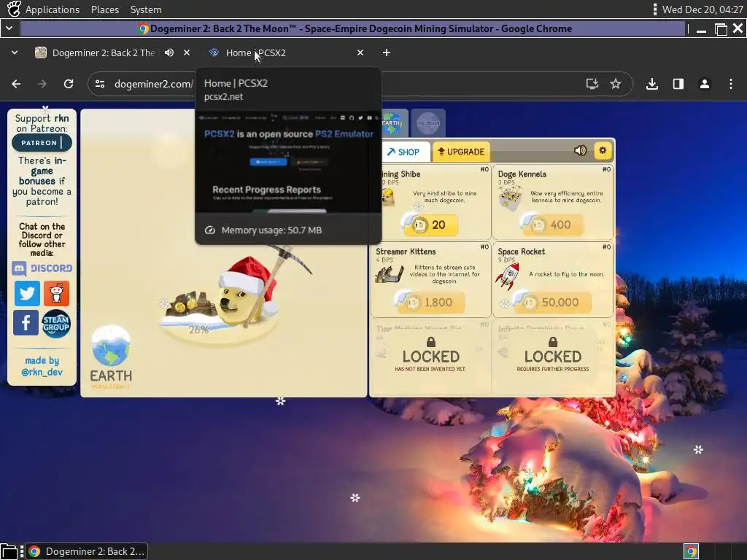The height and width of the screenshot is (560, 747).
Task: Mute the Dogeminer tab audio icon
Action: point(169,52)
